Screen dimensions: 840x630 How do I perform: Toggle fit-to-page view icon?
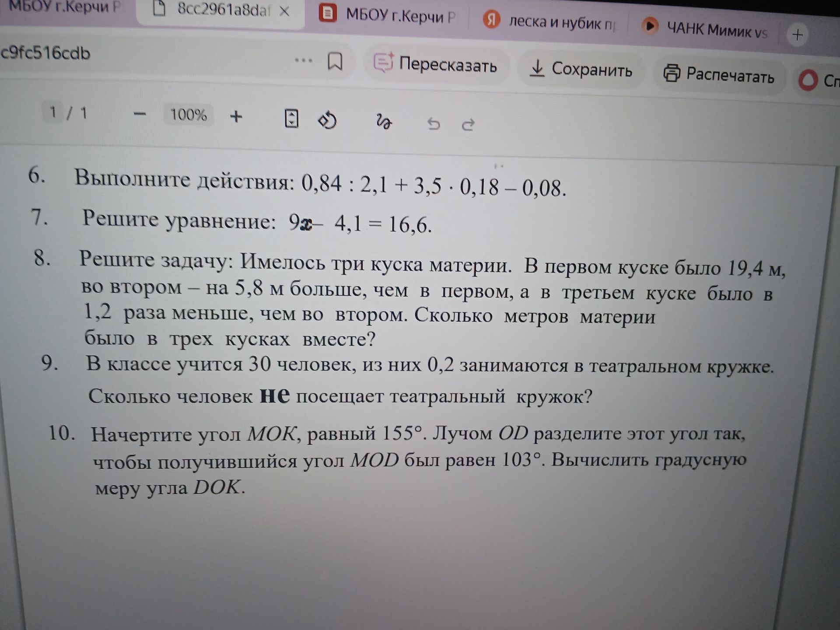[x=291, y=118]
